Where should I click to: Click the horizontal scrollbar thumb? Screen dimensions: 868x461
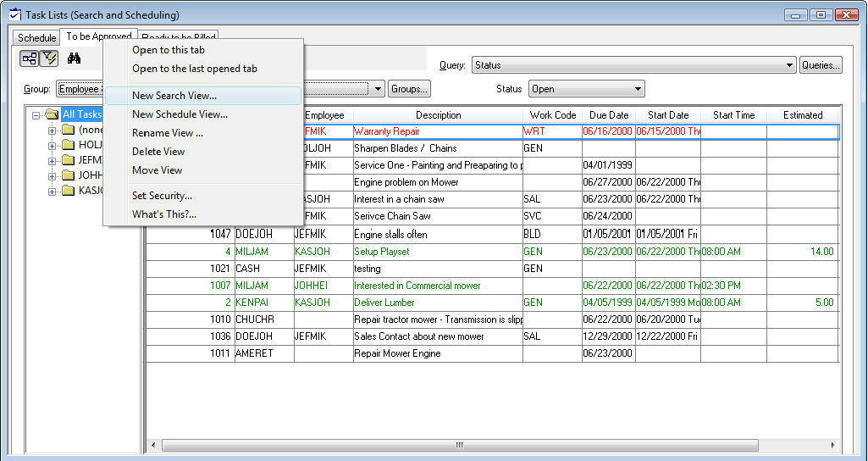point(457,445)
